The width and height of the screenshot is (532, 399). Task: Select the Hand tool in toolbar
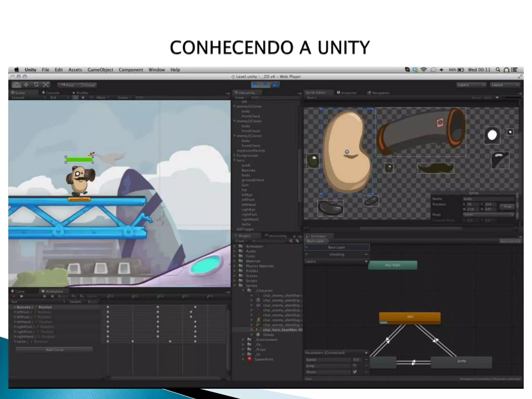point(16,85)
